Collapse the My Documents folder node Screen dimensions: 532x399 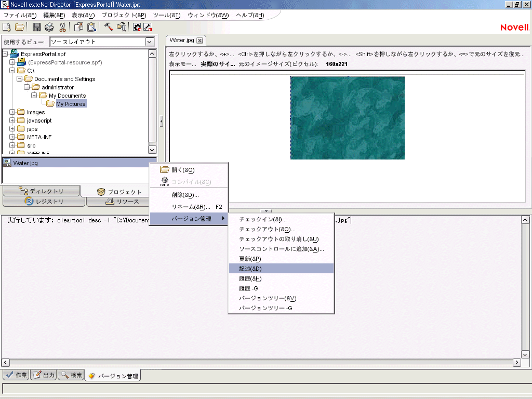tap(34, 96)
